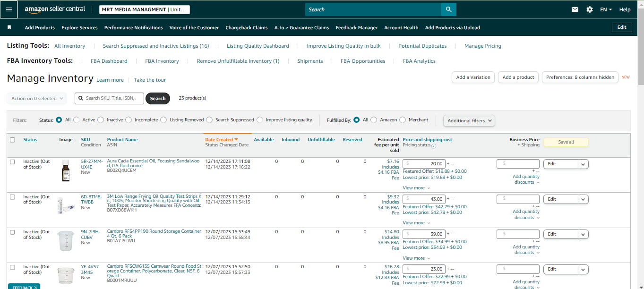This screenshot has width=644, height=289.
Task: Open Search Suppressed and Inactive Listings (16)
Action: pos(156,46)
